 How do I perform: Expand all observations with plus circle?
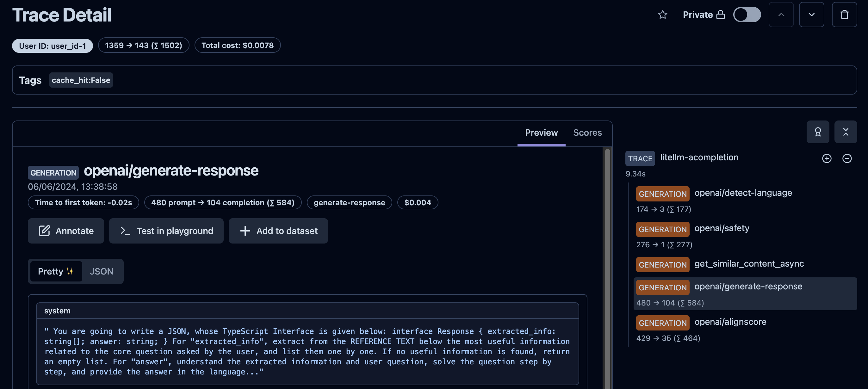(827, 158)
